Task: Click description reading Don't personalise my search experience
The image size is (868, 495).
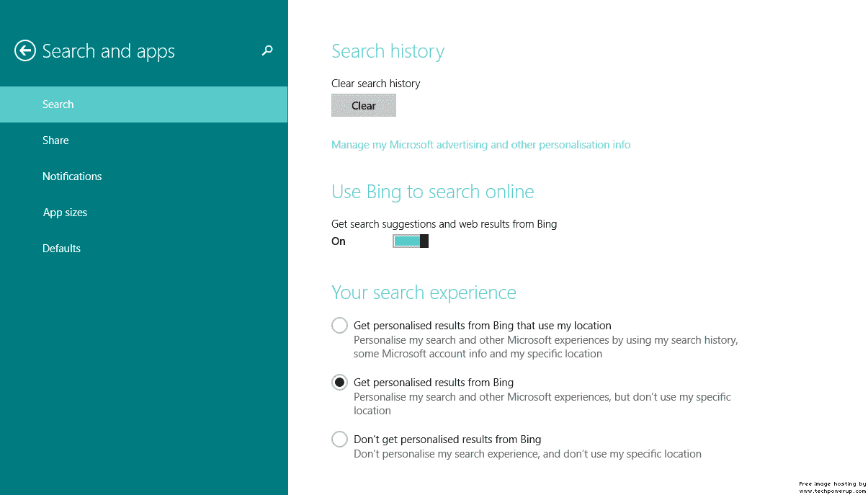Action: 527,454
